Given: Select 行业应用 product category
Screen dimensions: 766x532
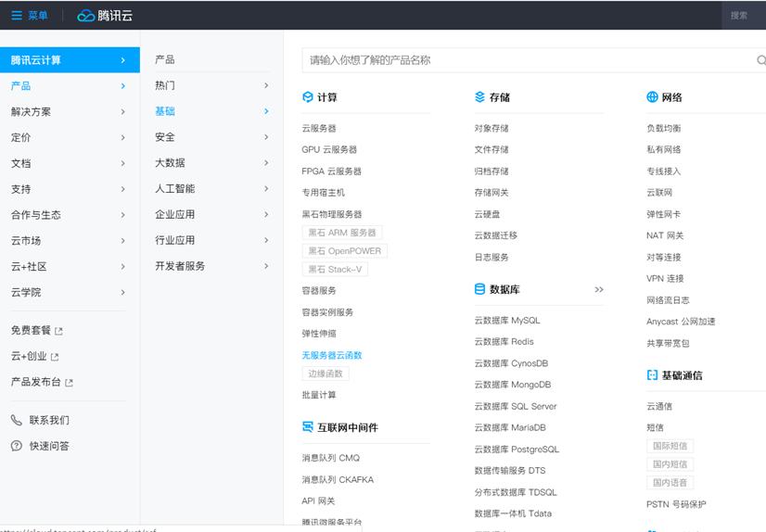Looking at the screenshot, I should (211, 240).
